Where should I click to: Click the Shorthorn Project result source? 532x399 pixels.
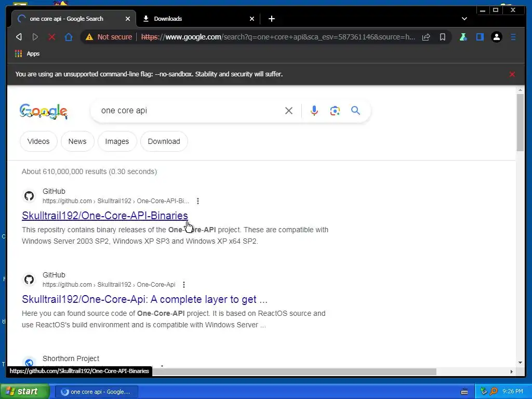pos(71,358)
